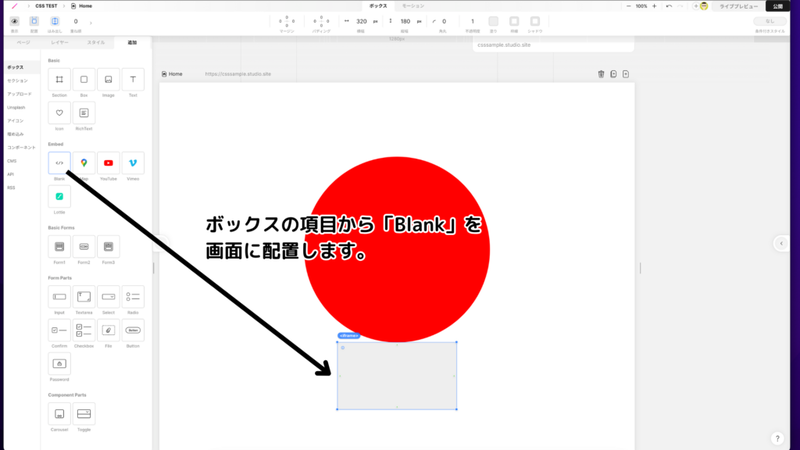Click CSS TEST in the breadcrumb

click(46, 6)
